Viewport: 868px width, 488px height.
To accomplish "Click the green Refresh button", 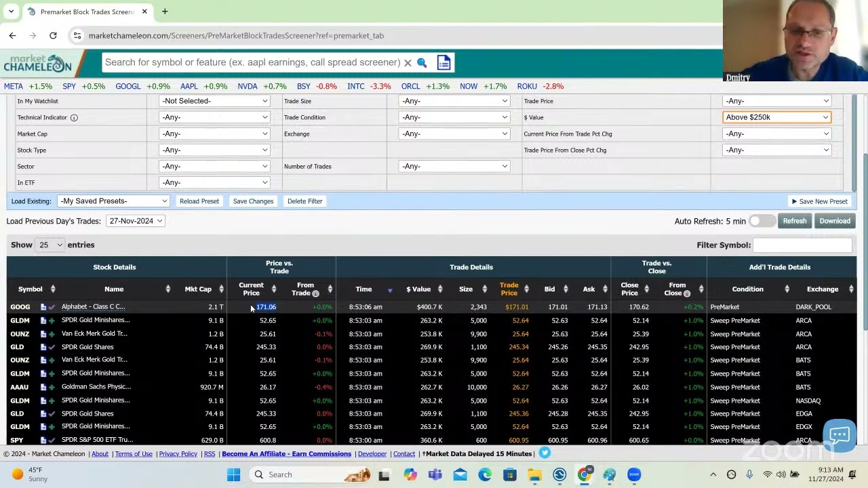I will tap(795, 221).
